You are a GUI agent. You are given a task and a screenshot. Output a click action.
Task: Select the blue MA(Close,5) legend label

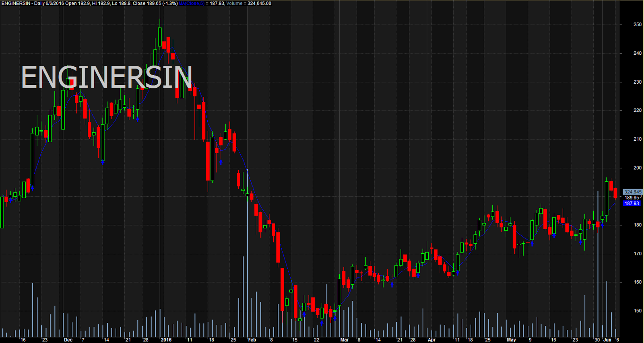tap(192, 3)
